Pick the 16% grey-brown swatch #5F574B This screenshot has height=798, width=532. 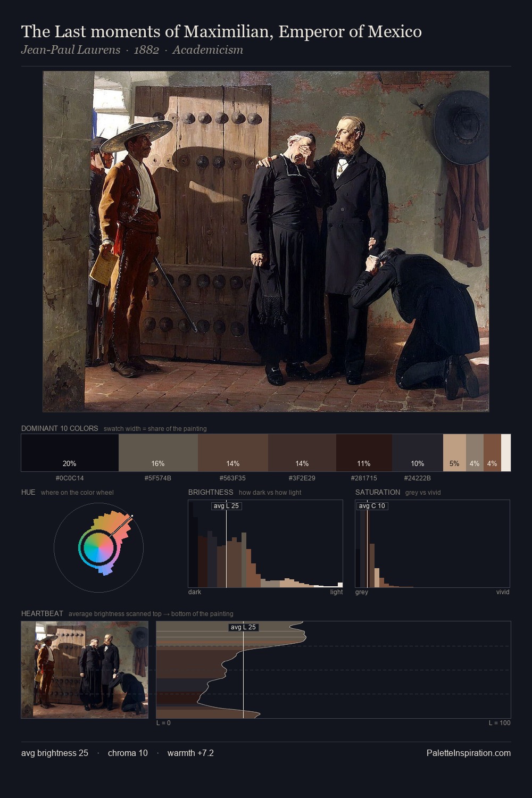158,453
